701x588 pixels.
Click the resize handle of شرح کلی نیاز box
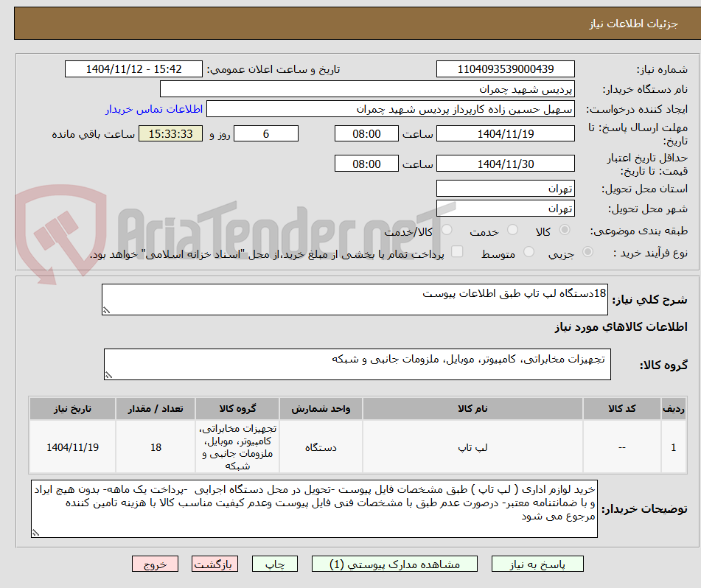(106, 310)
